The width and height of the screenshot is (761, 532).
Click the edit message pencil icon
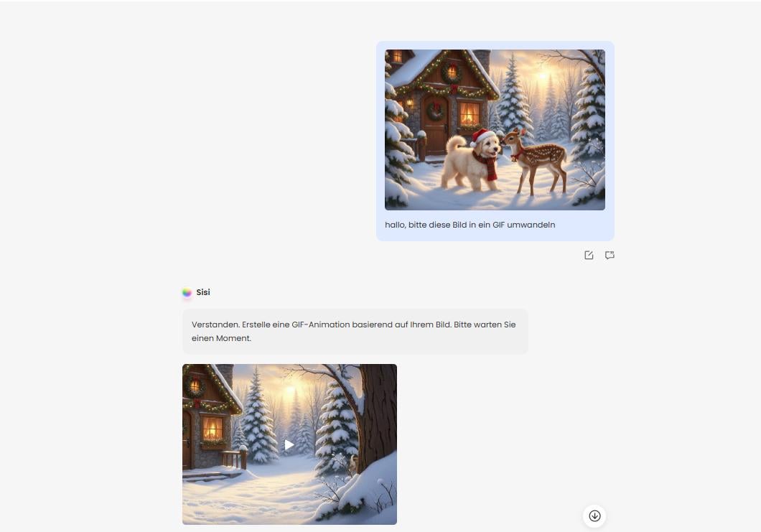(x=589, y=256)
